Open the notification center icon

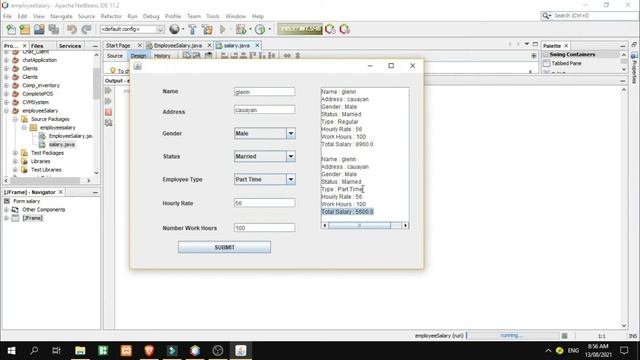[x=624, y=351]
